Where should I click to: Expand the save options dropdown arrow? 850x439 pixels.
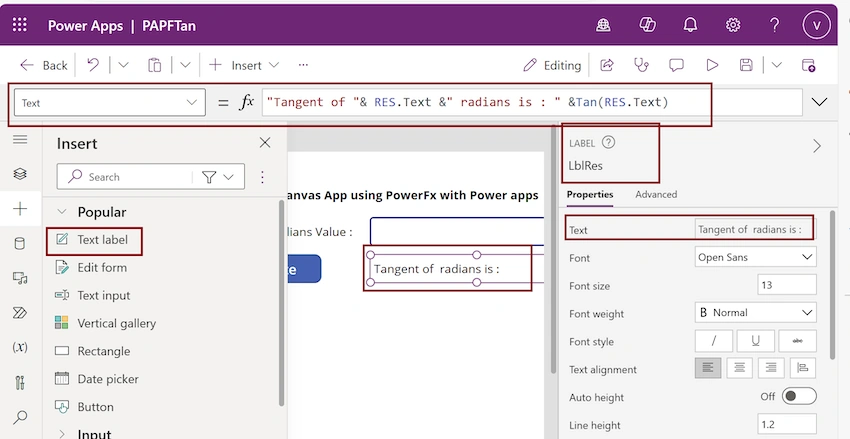click(777, 65)
